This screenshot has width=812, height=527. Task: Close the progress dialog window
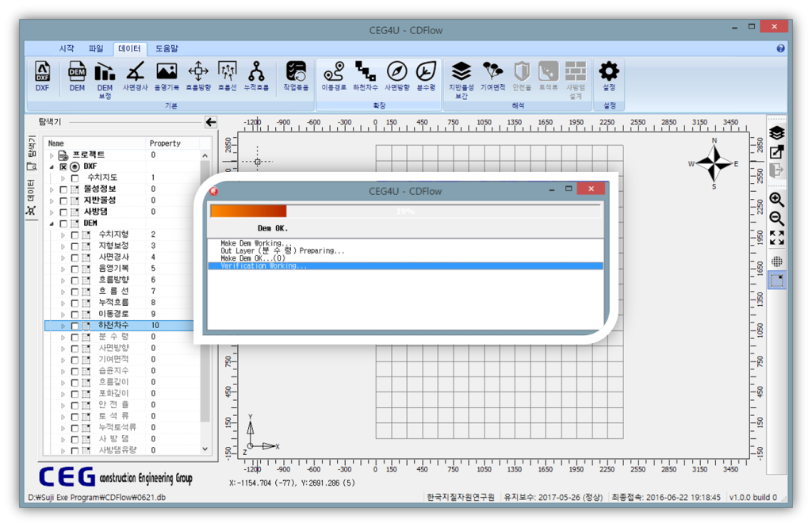coord(591,189)
